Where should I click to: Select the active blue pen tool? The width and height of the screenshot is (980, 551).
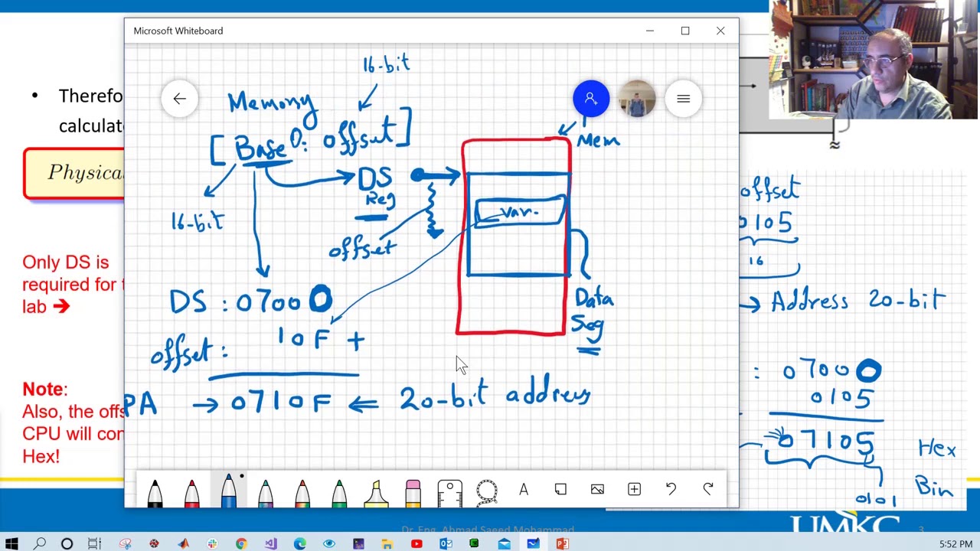[228, 491]
